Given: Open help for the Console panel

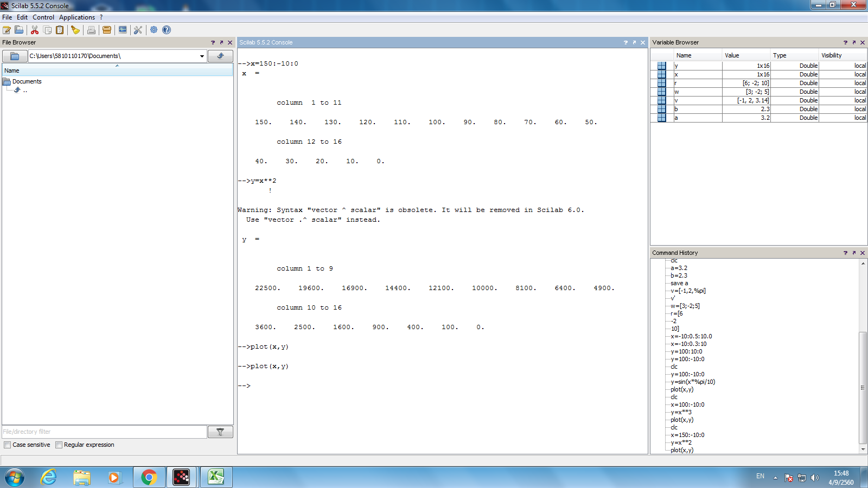Looking at the screenshot, I should 626,42.
